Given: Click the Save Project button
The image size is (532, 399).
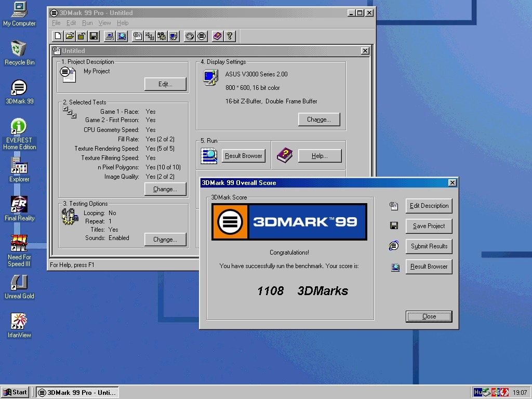Looking at the screenshot, I should click(429, 226).
